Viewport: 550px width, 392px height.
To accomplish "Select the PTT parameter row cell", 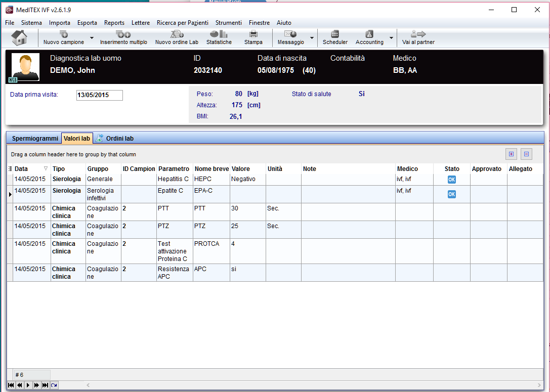I will (x=175, y=212).
